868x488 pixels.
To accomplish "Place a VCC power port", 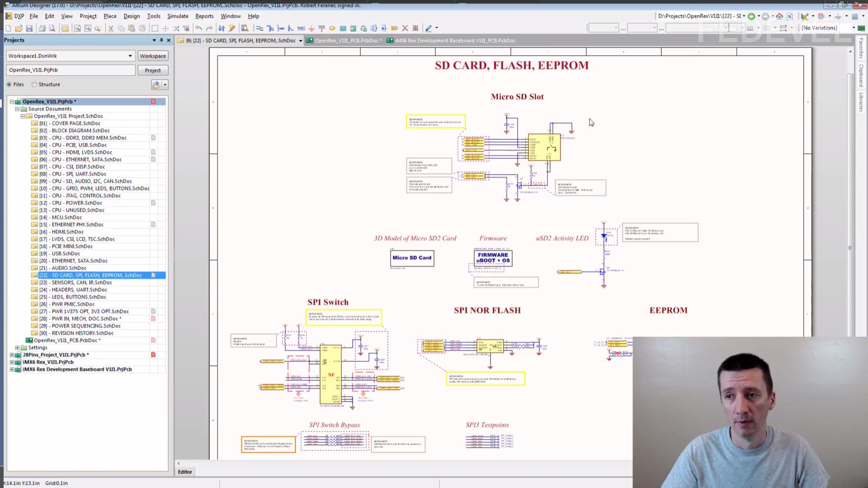I will click(x=322, y=28).
